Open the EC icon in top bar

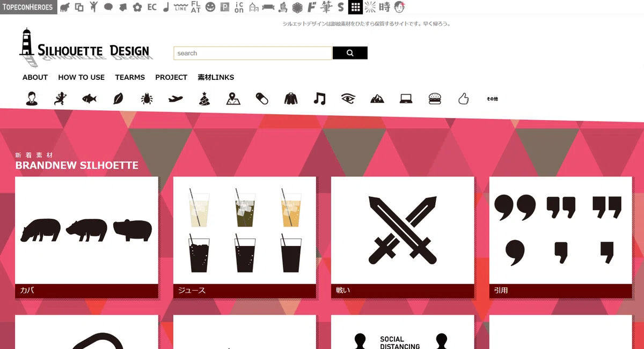click(152, 7)
